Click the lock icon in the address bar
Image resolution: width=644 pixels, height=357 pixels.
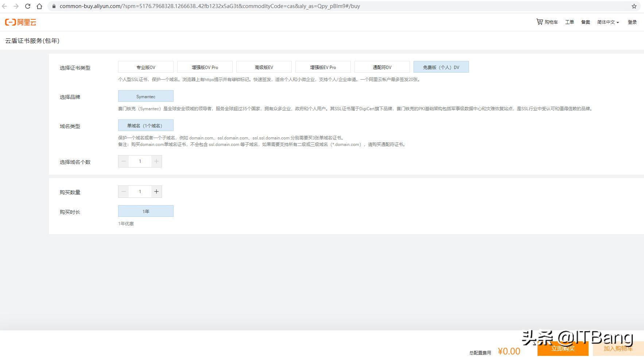point(53,6)
